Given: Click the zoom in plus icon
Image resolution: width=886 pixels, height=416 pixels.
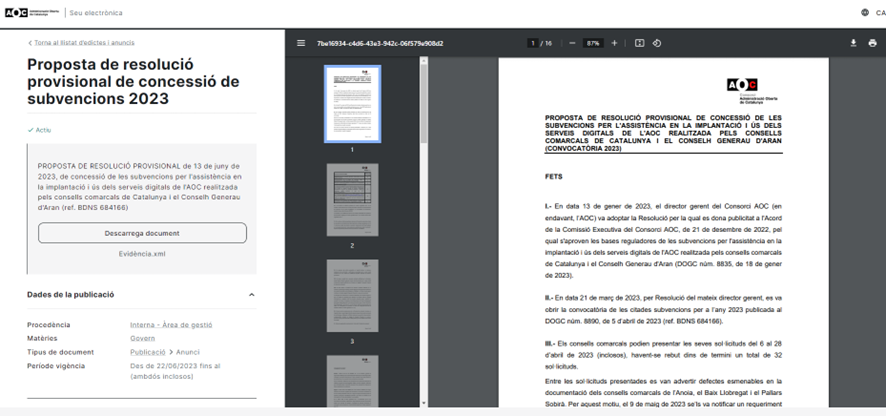Looking at the screenshot, I should pyautogui.click(x=614, y=43).
